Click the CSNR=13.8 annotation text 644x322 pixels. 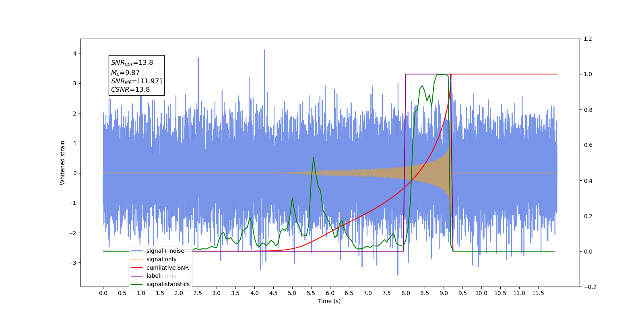[130, 90]
